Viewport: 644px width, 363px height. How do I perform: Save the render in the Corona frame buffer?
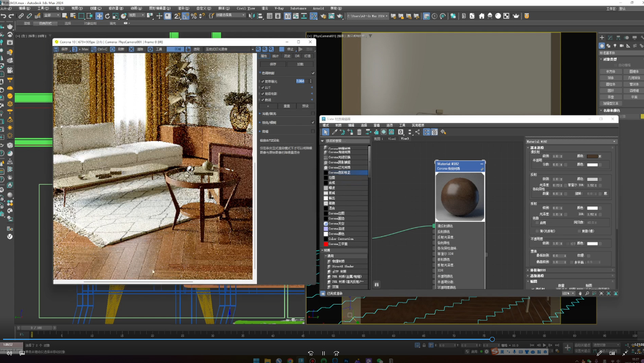coord(62,49)
